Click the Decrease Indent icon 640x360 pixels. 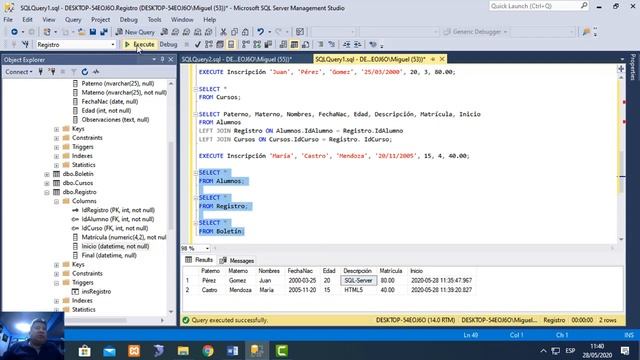tap(347, 44)
